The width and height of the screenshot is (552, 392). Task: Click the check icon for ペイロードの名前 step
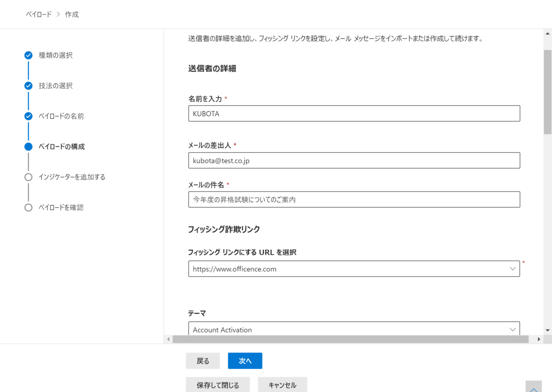[x=28, y=116]
